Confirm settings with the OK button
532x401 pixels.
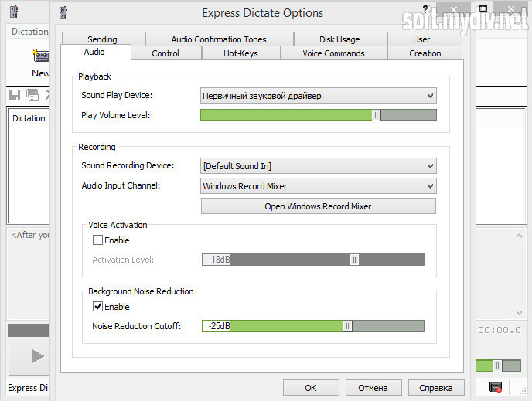click(x=311, y=387)
